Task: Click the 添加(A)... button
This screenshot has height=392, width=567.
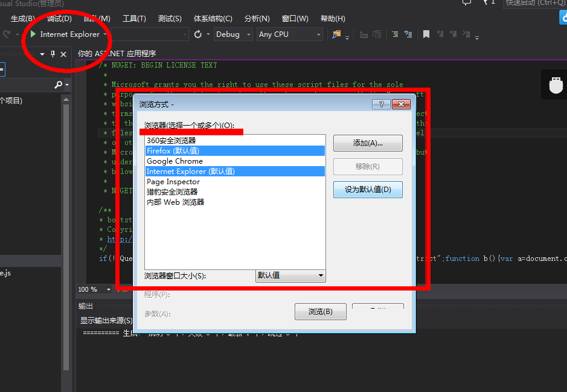Action: pos(368,143)
